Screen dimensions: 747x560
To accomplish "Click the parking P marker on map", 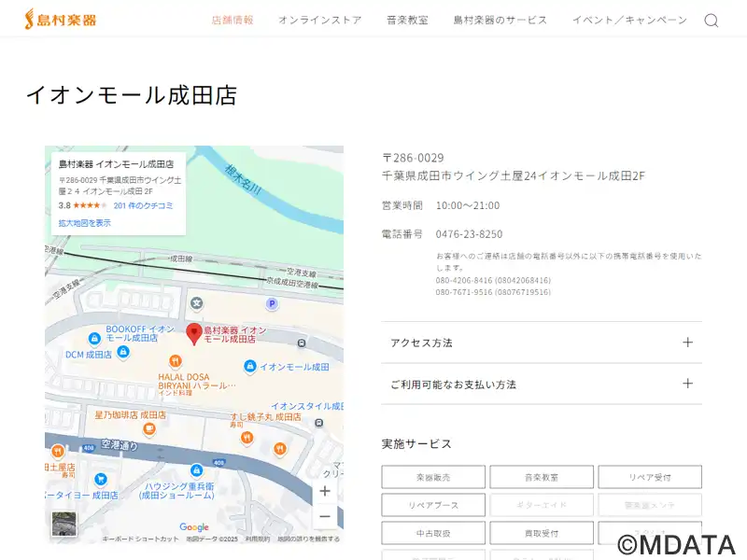I will coord(272,304).
